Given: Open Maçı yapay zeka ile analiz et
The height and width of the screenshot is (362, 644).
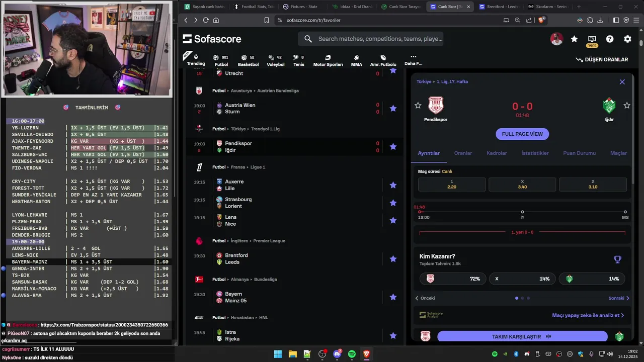Looking at the screenshot, I should point(588,315).
